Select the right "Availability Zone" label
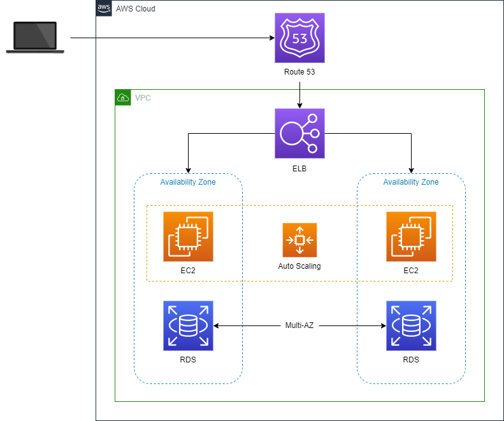This screenshot has width=504, height=421. tap(411, 182)
